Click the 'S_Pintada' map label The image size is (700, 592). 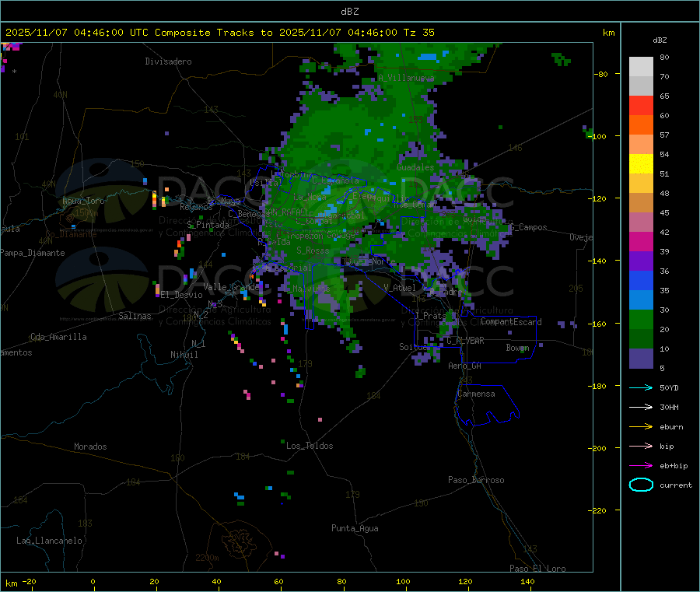pyautogui.click(x=208, y=225)
